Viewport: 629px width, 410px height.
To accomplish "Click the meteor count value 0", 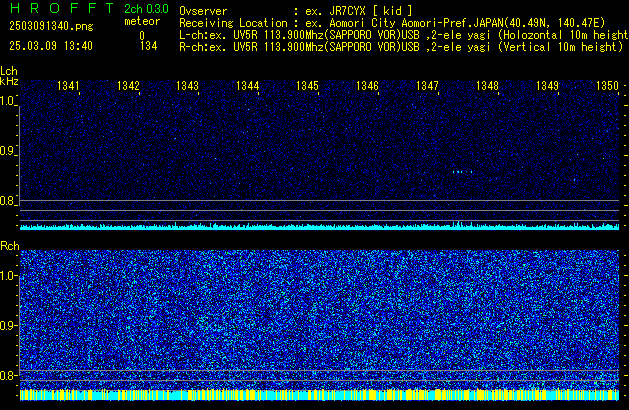I will 142,36.
